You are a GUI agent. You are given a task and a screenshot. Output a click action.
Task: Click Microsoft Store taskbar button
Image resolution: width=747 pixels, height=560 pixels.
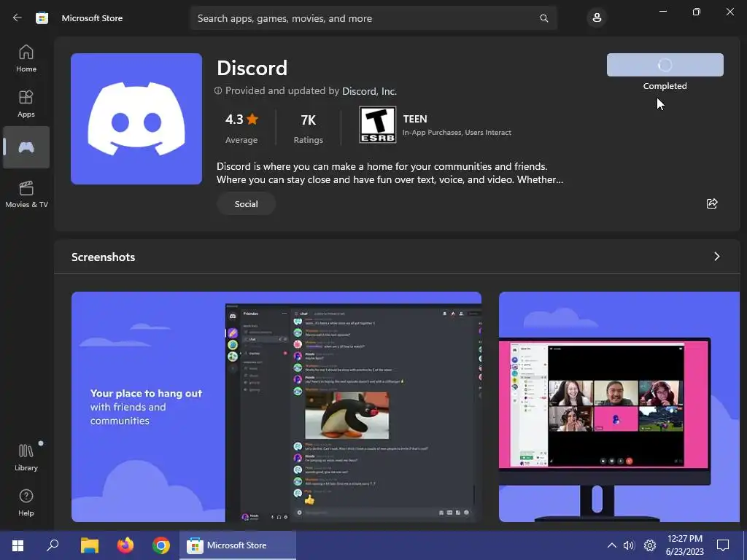[x=237, y=545]
